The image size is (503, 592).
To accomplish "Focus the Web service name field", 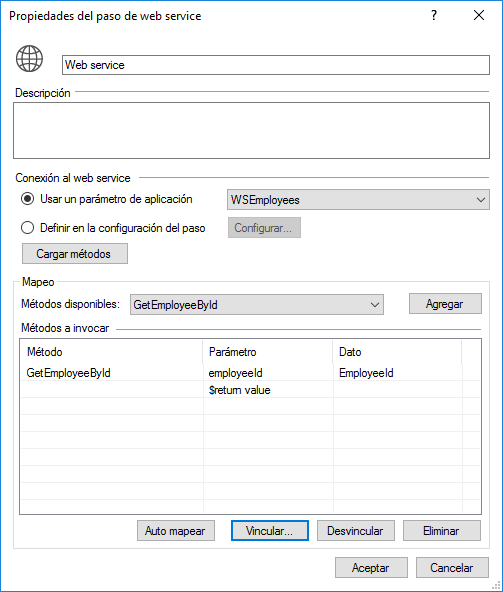I will click(276, 65).
